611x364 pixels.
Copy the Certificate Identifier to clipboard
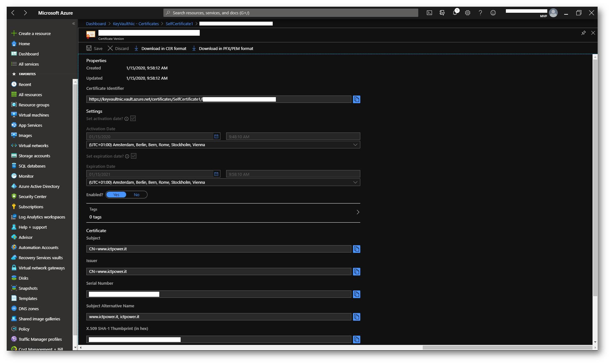[356, 99]
